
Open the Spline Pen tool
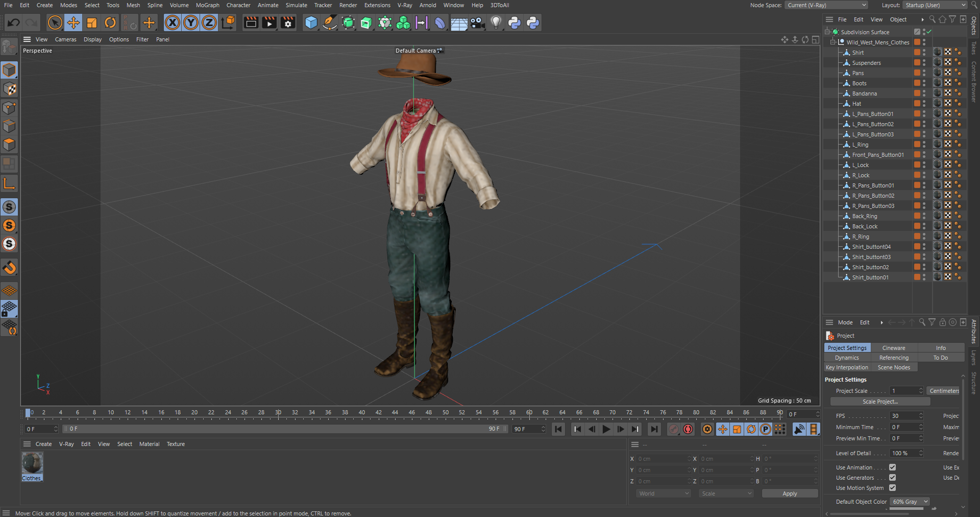[x=330, y=22]
